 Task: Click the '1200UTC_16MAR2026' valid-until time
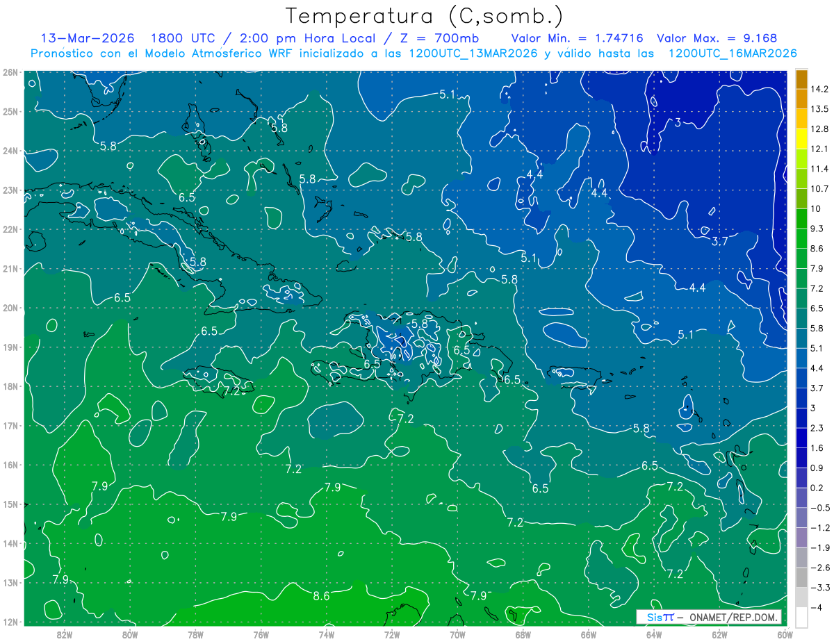(732, 53)
